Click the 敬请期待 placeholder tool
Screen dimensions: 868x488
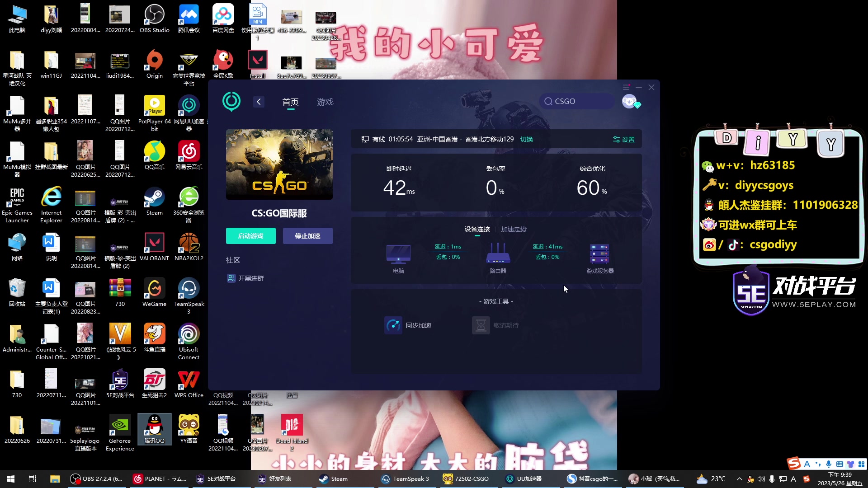pos(495,325)
